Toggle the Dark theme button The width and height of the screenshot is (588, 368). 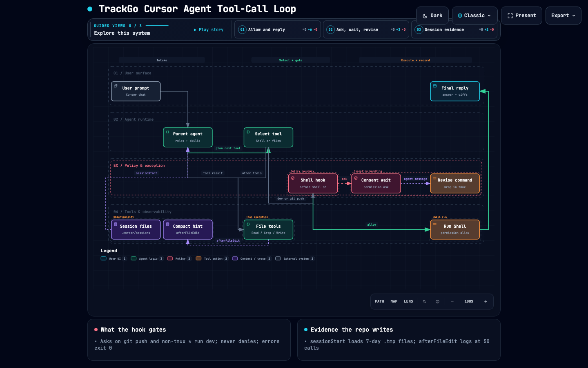click(432, 16)
